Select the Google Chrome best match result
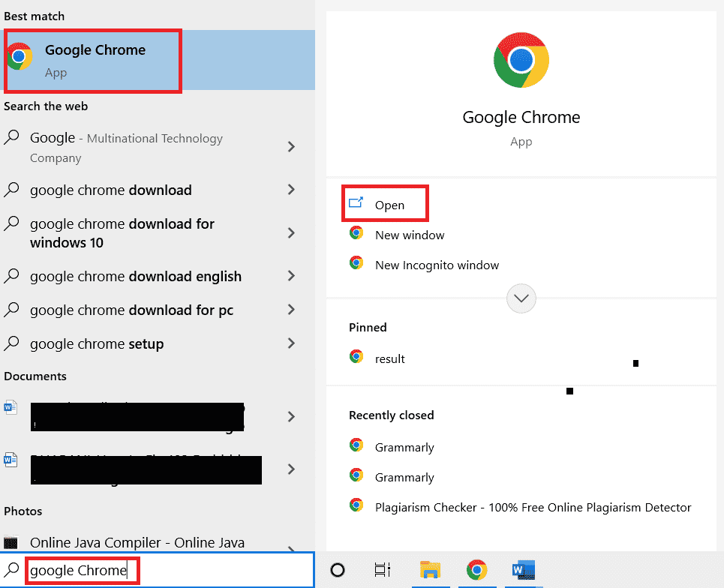724x588 pixels. pyautogui.click(x=94, y=60)
